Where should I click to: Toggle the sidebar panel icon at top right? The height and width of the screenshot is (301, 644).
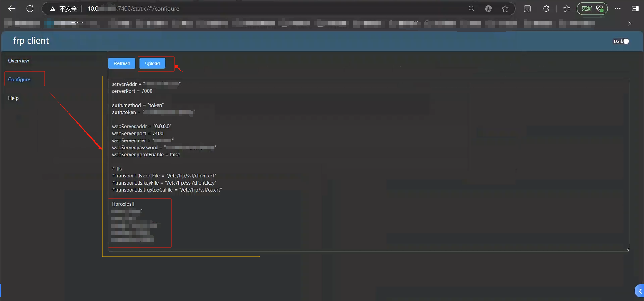point(635,9)
